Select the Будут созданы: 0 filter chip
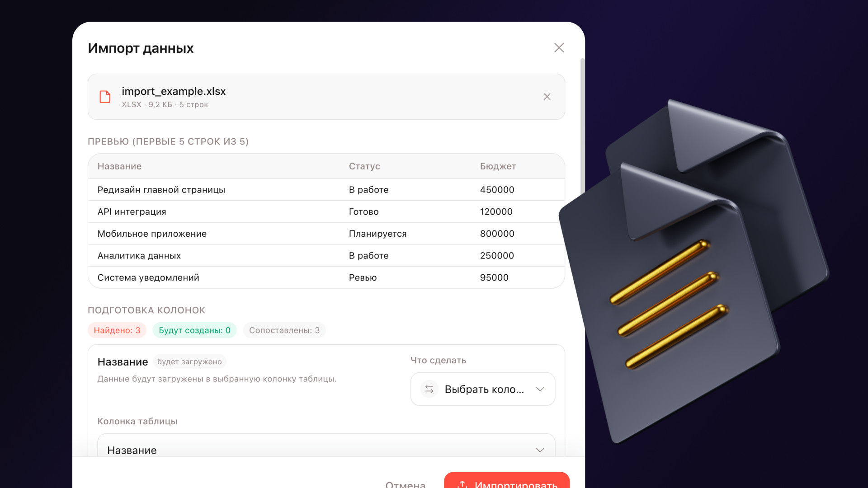The height and width of the screenshot is (488, 868). click(195, 330)
